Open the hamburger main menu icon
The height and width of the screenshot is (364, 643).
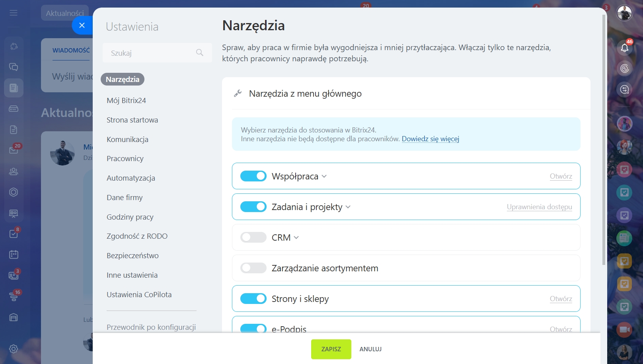coord(14,13)
